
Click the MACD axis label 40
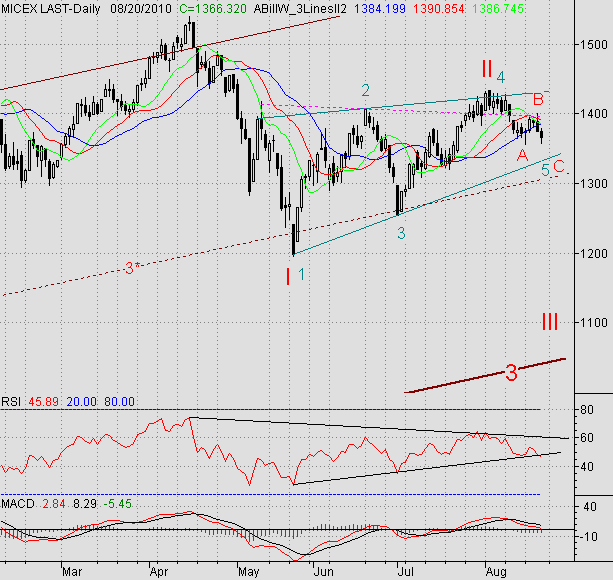[590, 507]
